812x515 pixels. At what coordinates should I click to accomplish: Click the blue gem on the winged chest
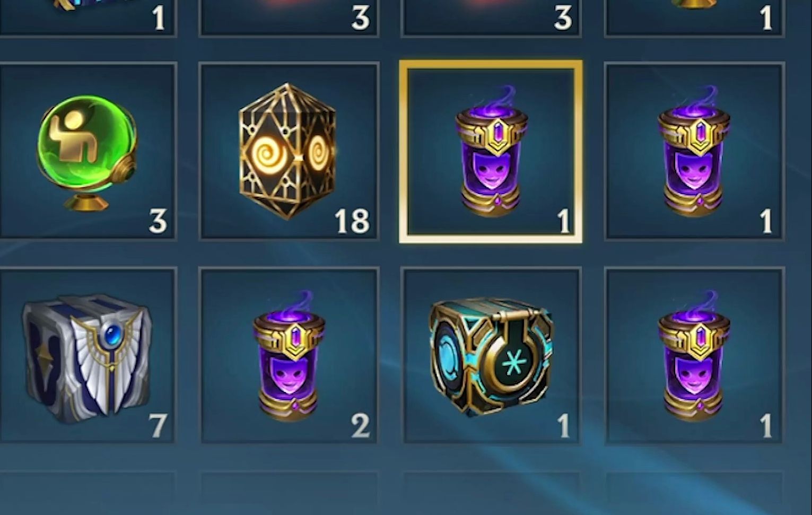tap(111, 336)
